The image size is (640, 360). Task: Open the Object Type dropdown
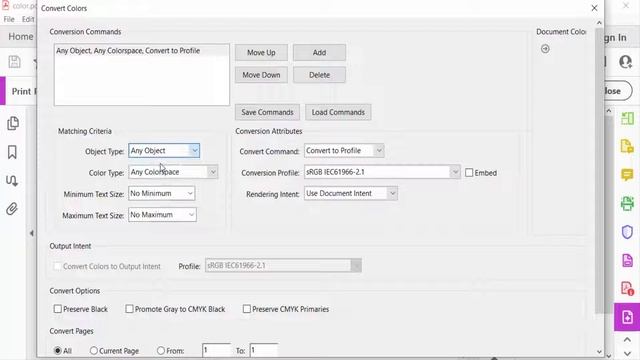(x=164, y=151)
